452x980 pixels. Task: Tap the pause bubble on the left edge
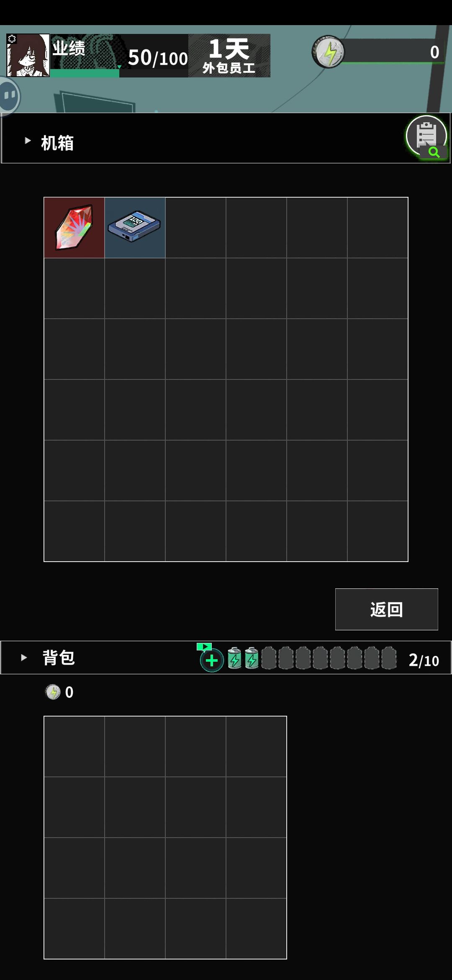(x=9, y=96)
